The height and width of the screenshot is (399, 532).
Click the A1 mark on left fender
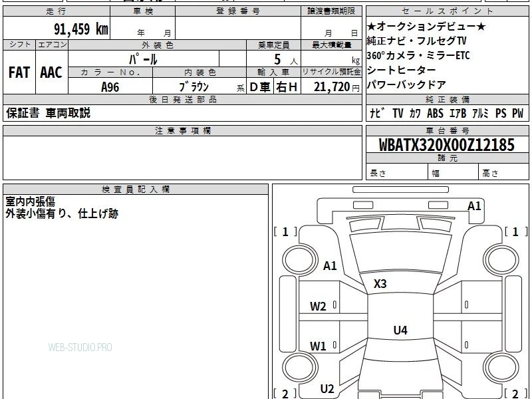[330, 265]
